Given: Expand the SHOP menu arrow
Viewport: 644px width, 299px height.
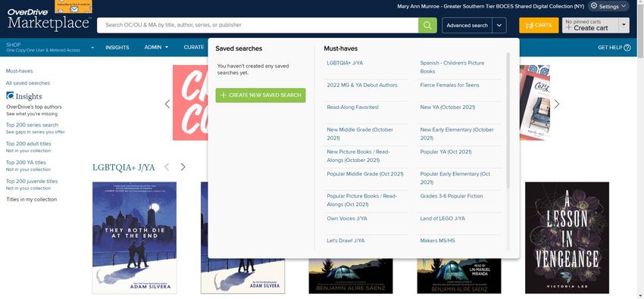Looking at the screenshot, I should pyautogui.click(x=92, y=48).
